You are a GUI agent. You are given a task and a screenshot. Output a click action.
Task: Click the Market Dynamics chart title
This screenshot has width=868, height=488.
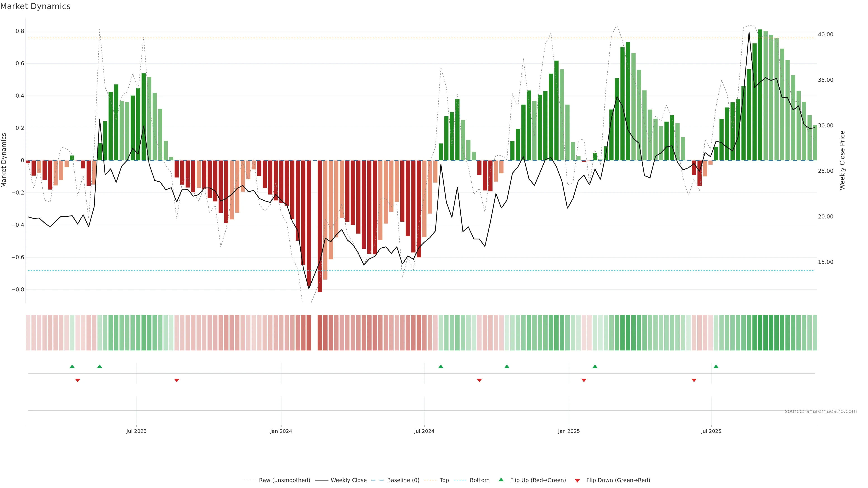click(x=35, y=6)
